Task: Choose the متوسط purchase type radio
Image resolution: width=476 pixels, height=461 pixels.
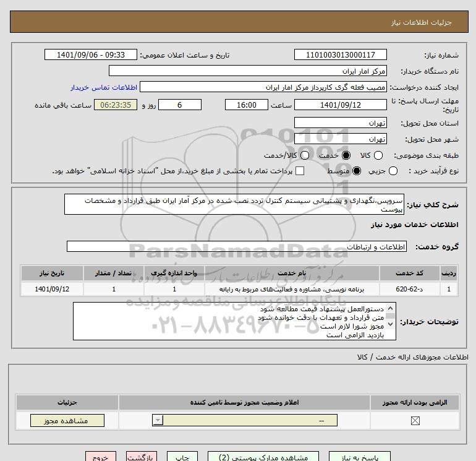Action: pyautogui.click(x=357, y=171)
